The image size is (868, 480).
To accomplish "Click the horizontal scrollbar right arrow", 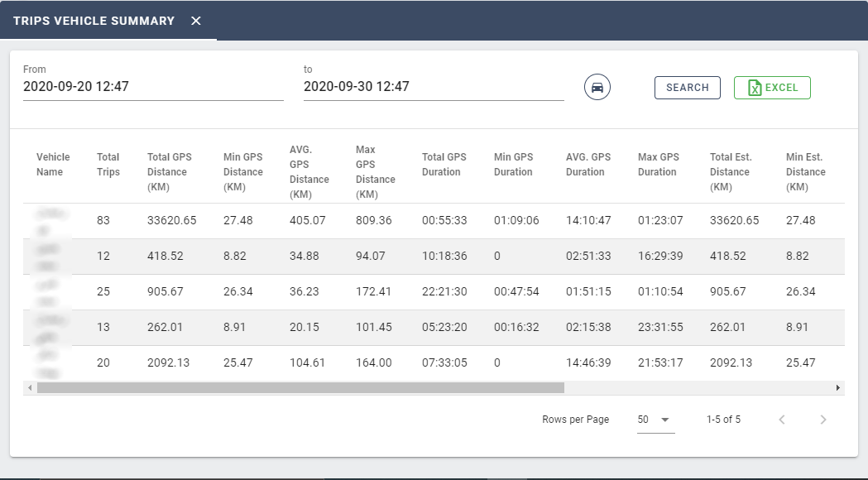I will [838, 388].
